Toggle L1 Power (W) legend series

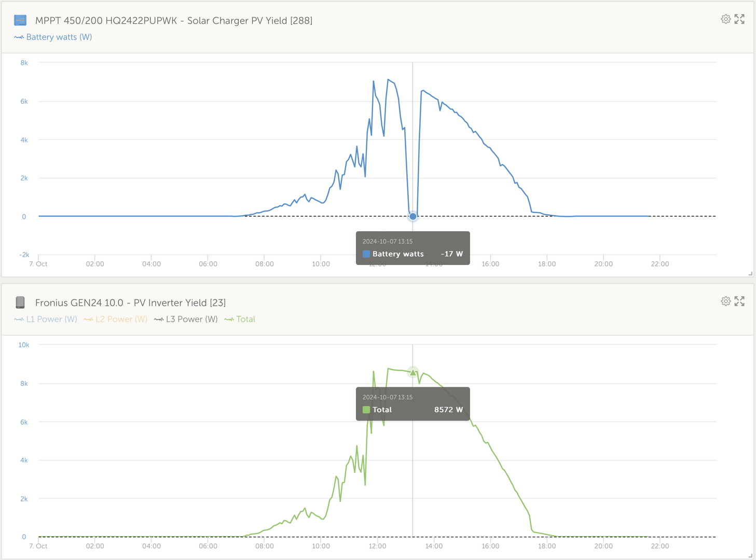(x=46, y=319)
